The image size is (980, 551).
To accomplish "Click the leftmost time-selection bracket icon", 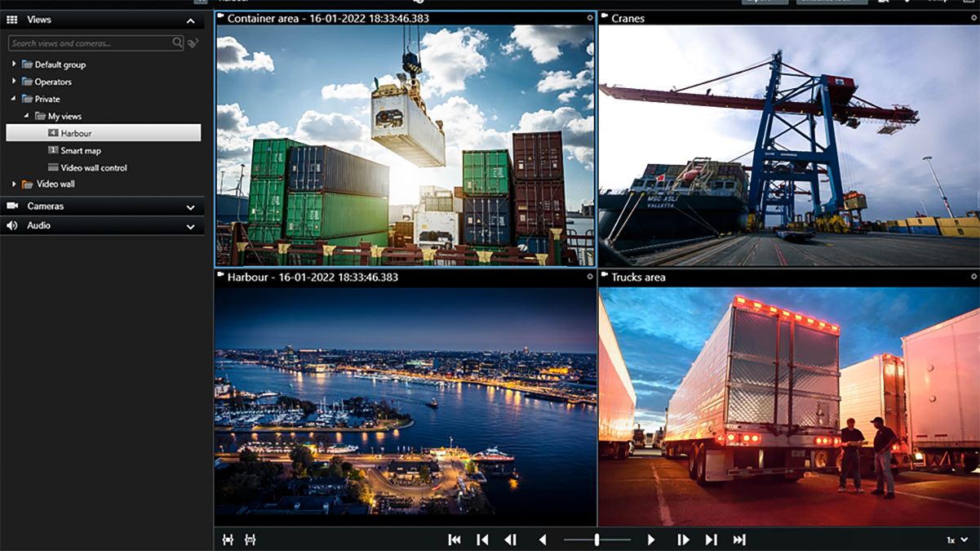I will point(228,540).
